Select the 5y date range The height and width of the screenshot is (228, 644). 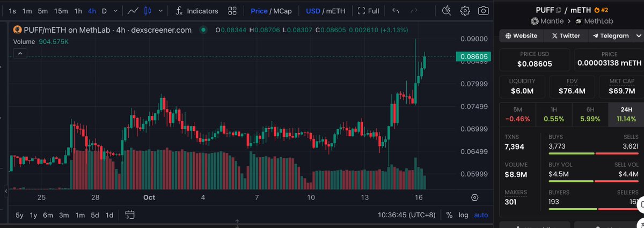(19, 215)
